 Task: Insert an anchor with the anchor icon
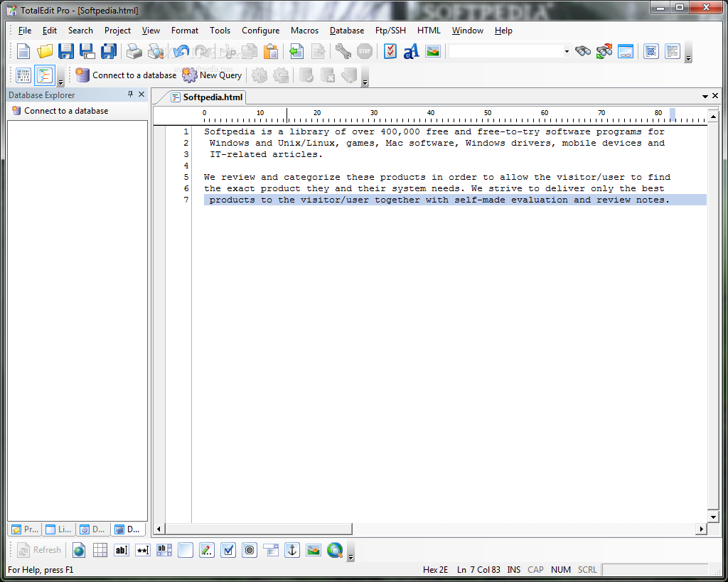click(x=292, y=550)
